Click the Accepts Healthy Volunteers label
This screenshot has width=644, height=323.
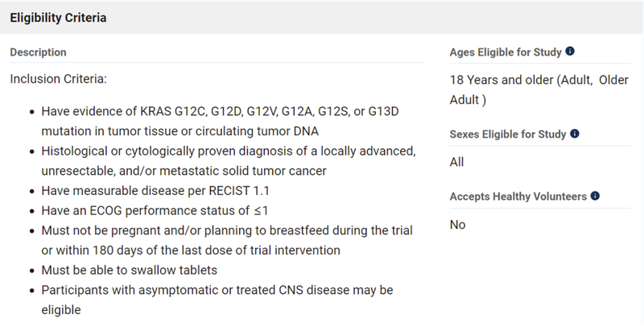[x=518, y=197]
